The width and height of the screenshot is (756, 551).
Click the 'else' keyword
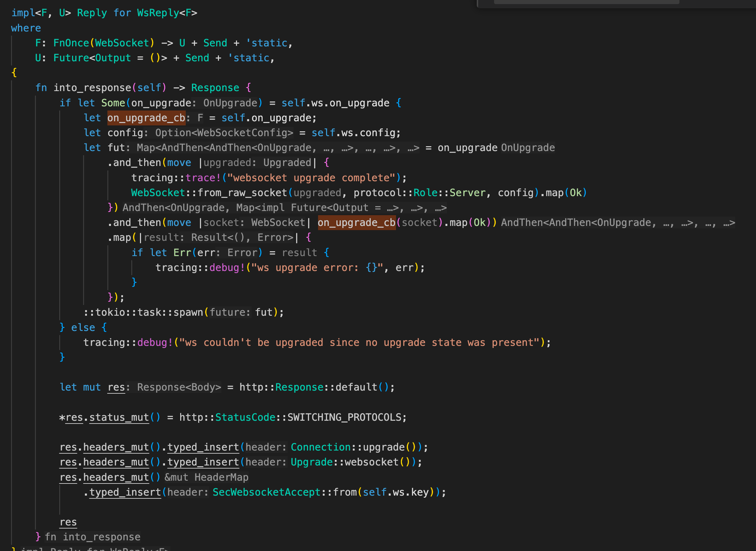(x=83, y=327)
